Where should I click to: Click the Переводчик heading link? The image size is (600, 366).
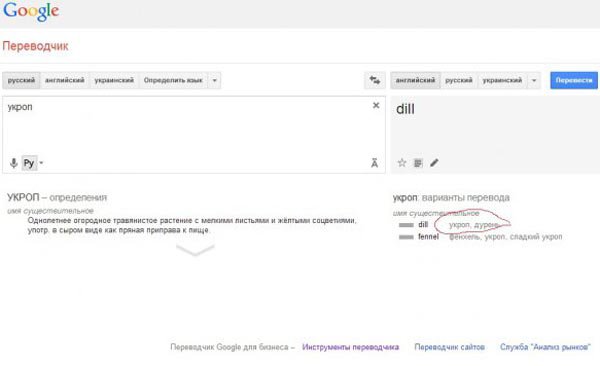[35, 46]
